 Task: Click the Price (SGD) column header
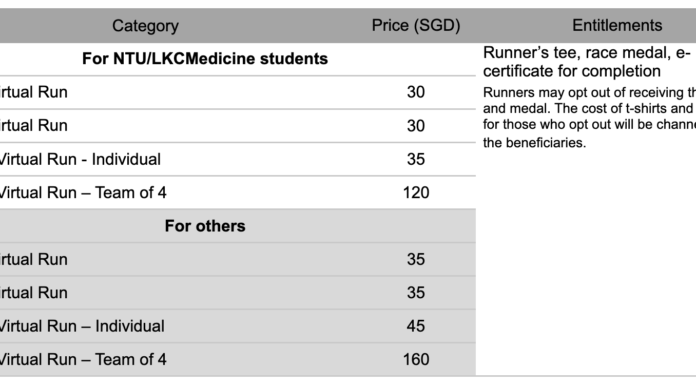click(416, 26)
